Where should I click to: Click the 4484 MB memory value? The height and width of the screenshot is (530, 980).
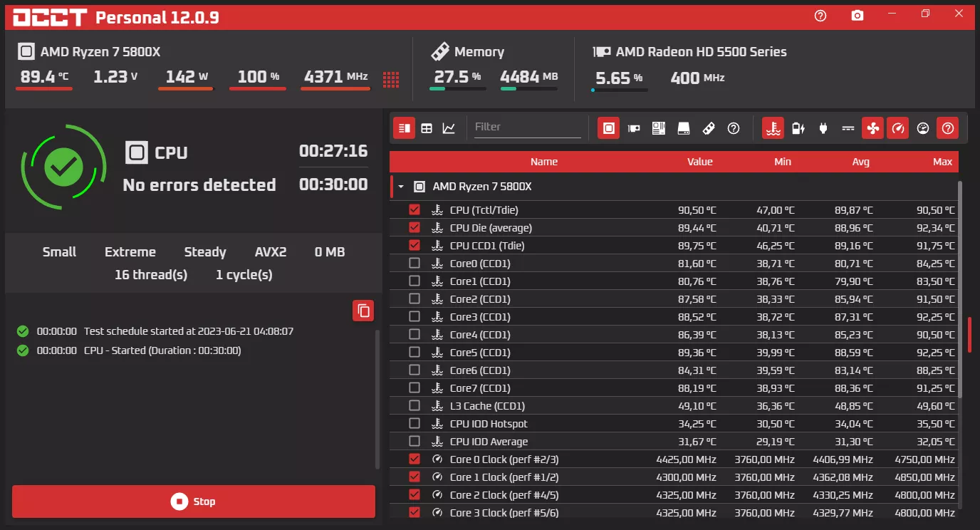pos(529,77)
